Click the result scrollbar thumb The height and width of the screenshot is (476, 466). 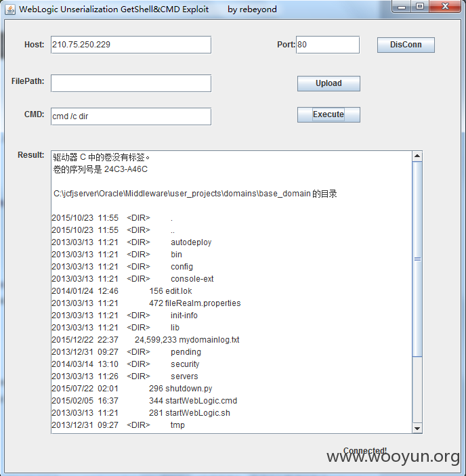point(417,259)
